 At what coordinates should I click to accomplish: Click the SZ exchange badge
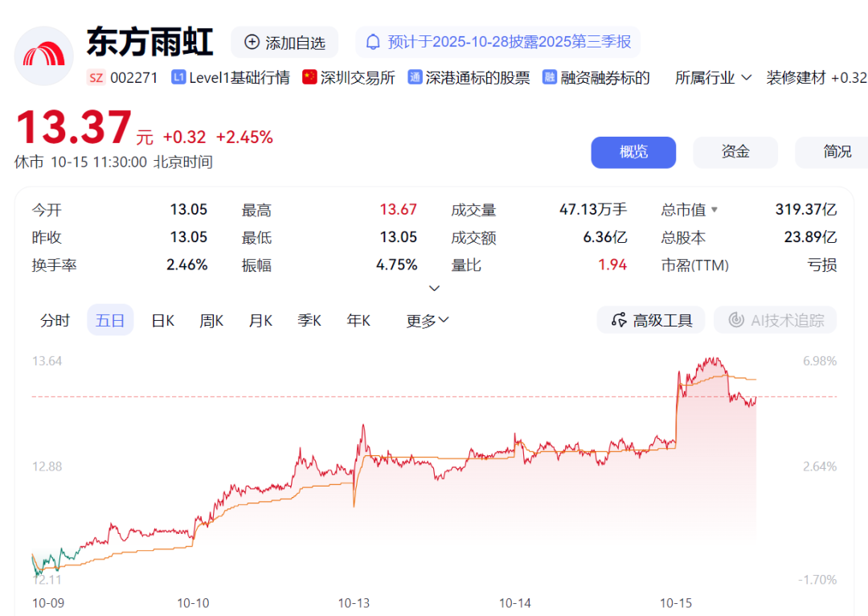click(96, 77)
